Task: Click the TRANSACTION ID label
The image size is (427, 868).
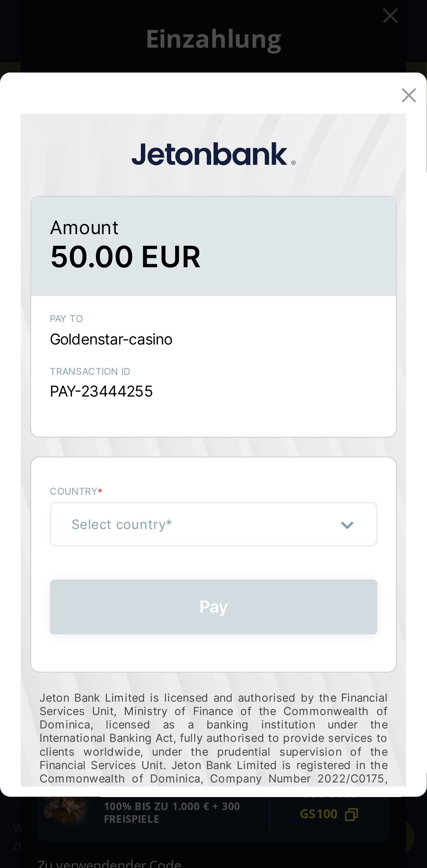Action: (x=90, y=371)
